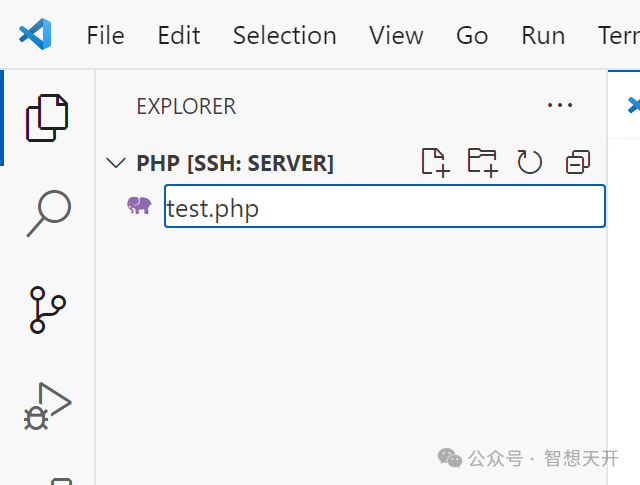This screenshot has height=485, width=640.
Task: Open the Edit menu
Action: tap(179, 36)
